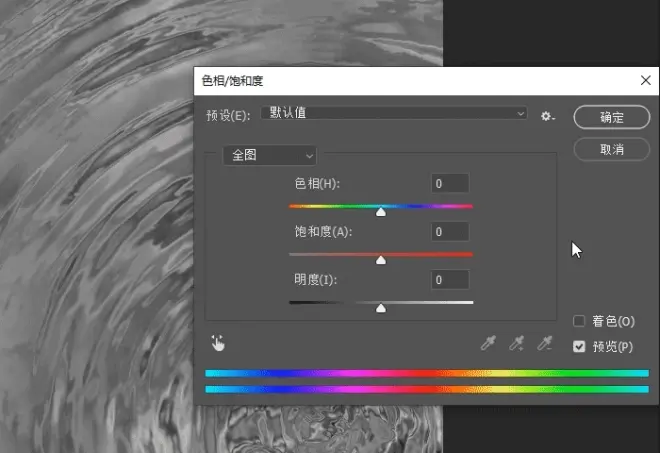Open the 预设 dropdown showing 默认值
Image resolution: width=660 pixels, height=453 pixels.
[394, 113]
